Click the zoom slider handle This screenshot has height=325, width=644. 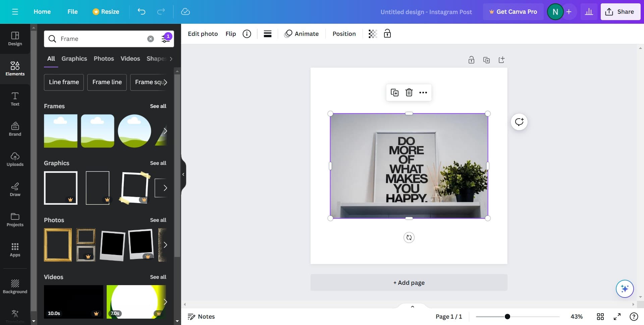[507, 317]
